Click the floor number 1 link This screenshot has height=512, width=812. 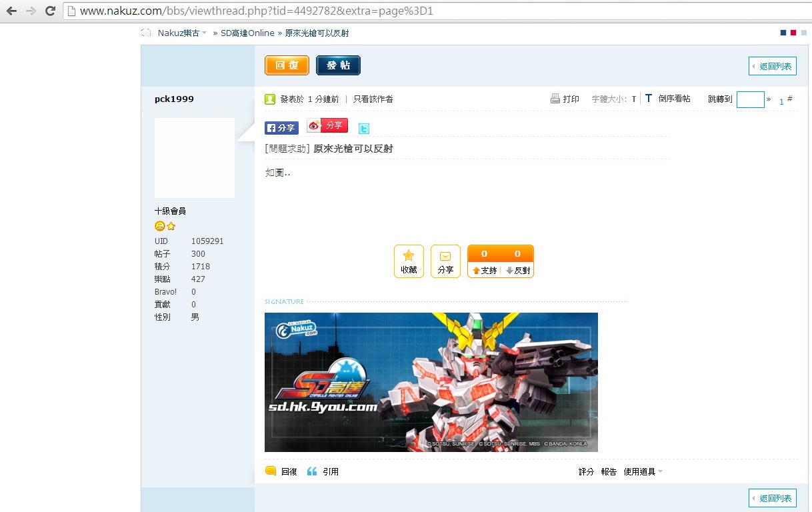[781, 102]
